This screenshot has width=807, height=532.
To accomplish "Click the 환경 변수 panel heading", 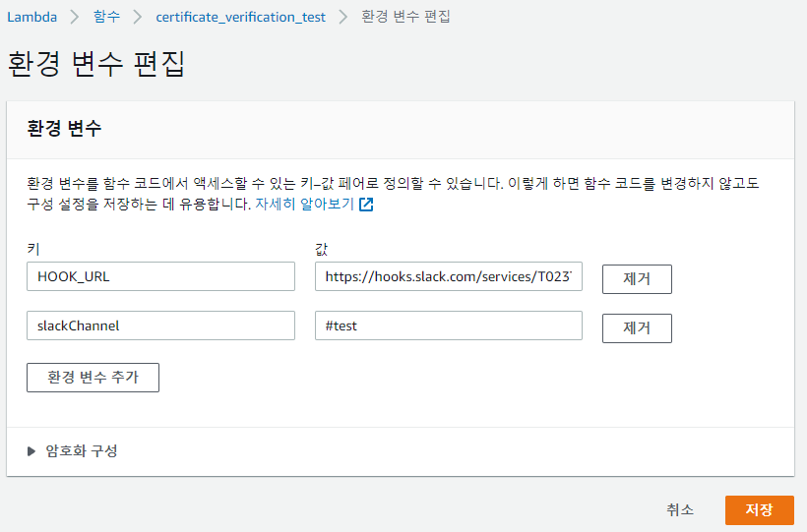I will pyautogui.click(x=64, y=128).
